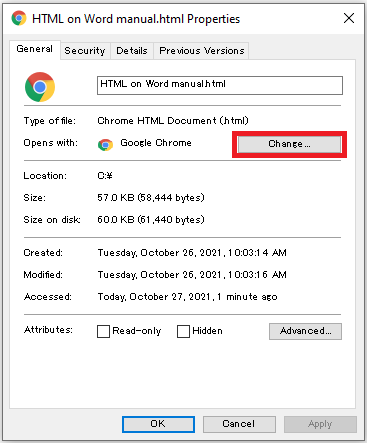Viewport: 367px width, 443px height.
Task: Open Advanced... attributes
Action: click(x=305, y=331)
